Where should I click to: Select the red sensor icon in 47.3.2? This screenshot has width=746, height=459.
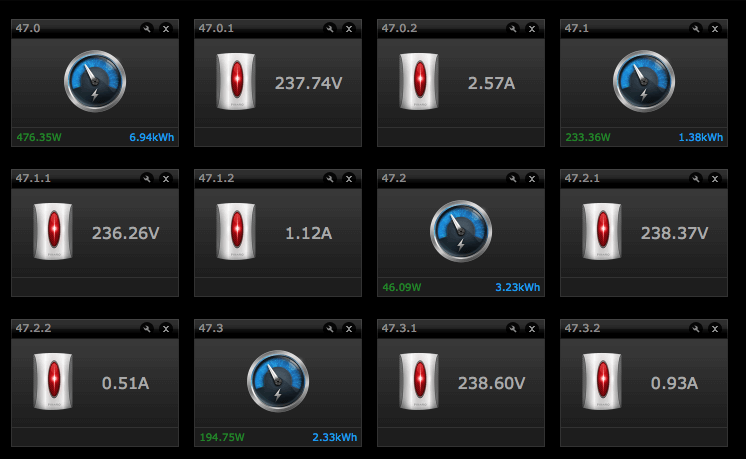602,382
